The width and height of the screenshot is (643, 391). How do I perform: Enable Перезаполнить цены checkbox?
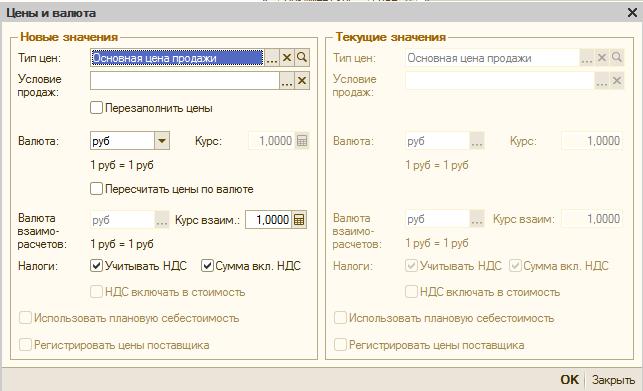pyautogui.click(x=96, y=108)
